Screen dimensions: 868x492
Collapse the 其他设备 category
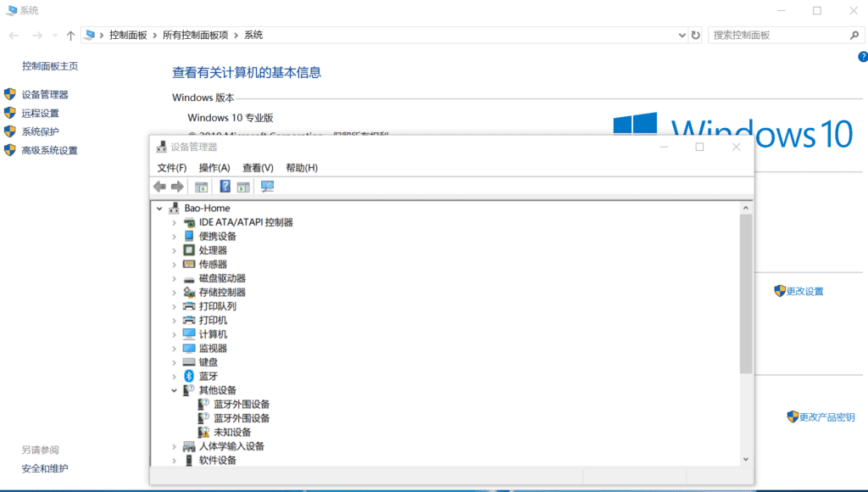tap(174, 390)
